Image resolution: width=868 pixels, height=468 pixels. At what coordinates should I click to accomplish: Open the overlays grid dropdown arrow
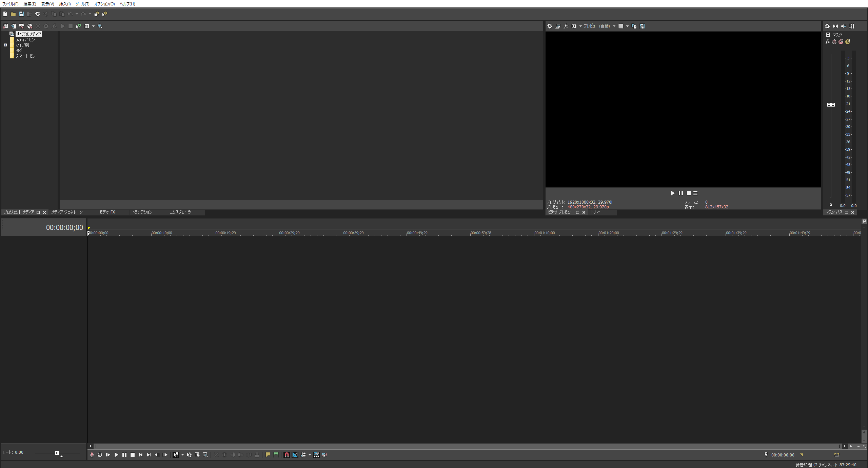coord(627,26)
